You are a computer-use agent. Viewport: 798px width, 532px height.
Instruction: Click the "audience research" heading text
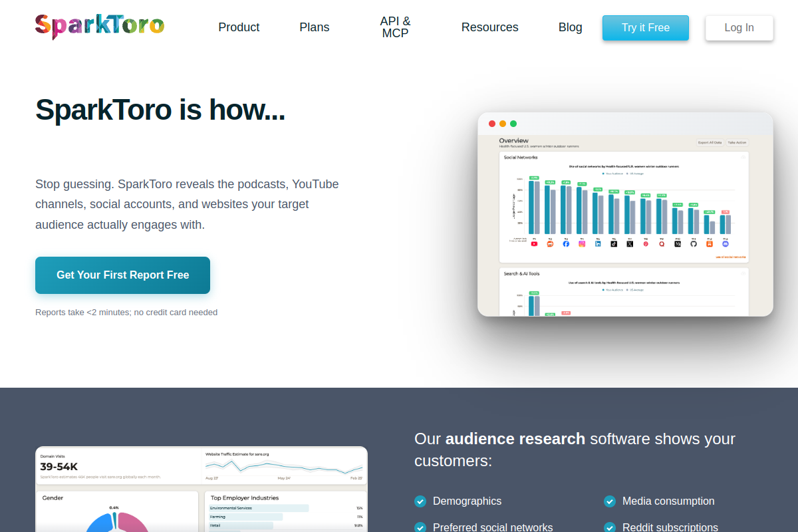[x=515, y=439]
